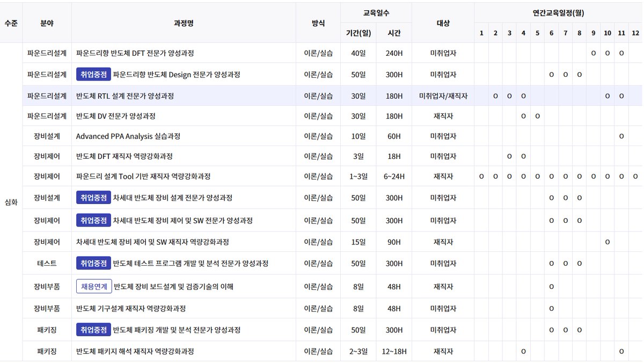Open 반도체 장비 보드설계 및 검증기술의 이해
Viewport: 644px width, 363px height.
coord(174,287)
